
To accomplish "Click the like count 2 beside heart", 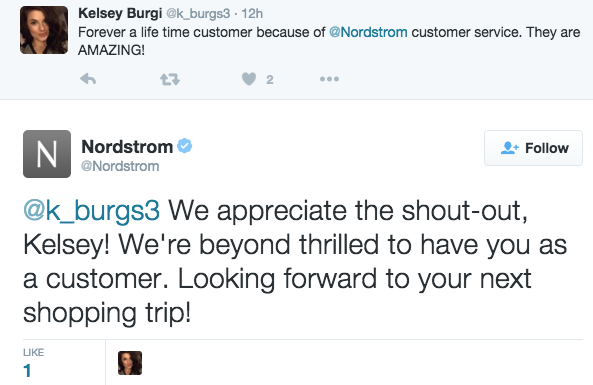I will click(269, 79).
